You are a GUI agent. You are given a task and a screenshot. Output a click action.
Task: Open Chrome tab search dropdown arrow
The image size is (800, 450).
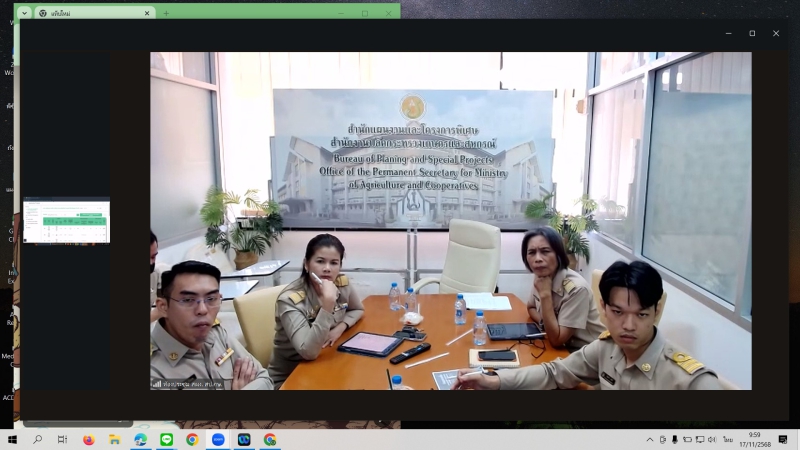tap(25, 13)
